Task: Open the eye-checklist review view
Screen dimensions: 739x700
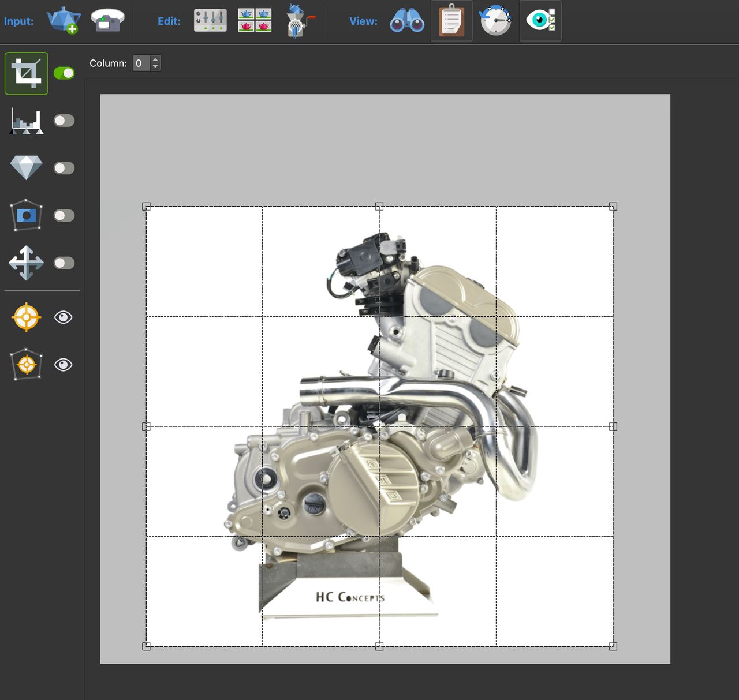Action: coord(540,21)
